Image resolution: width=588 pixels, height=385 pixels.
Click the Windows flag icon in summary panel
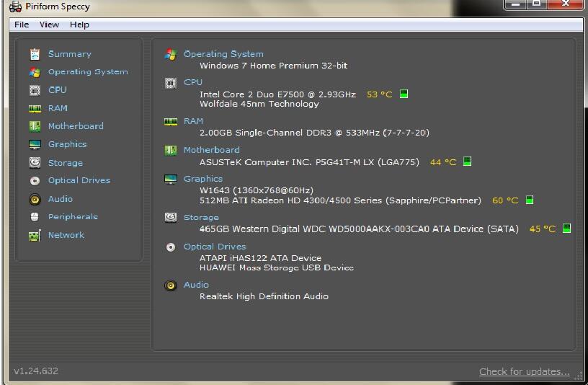coord(171,54)
